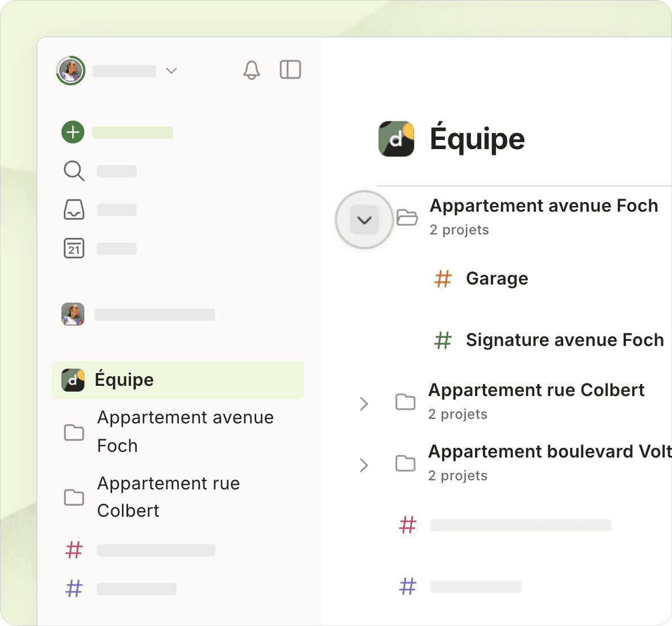
Task: Open the Garage project
Action: coord(497,279)
